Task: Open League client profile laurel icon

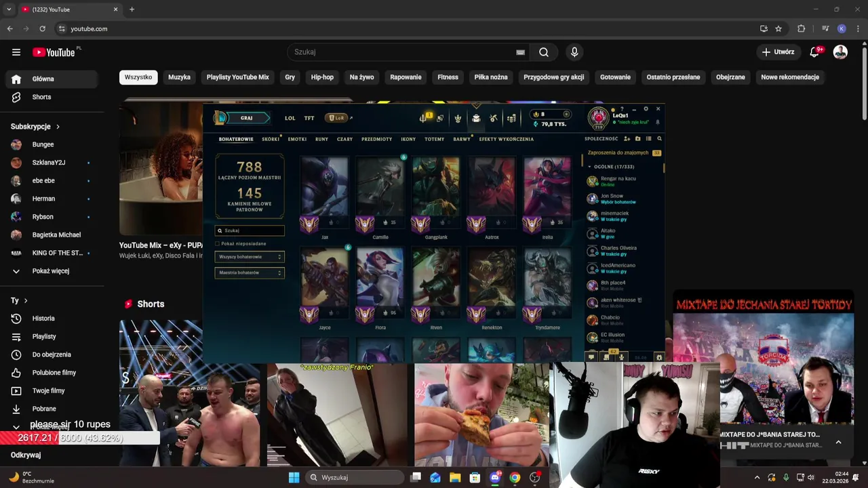Action: tap(458, 118)
